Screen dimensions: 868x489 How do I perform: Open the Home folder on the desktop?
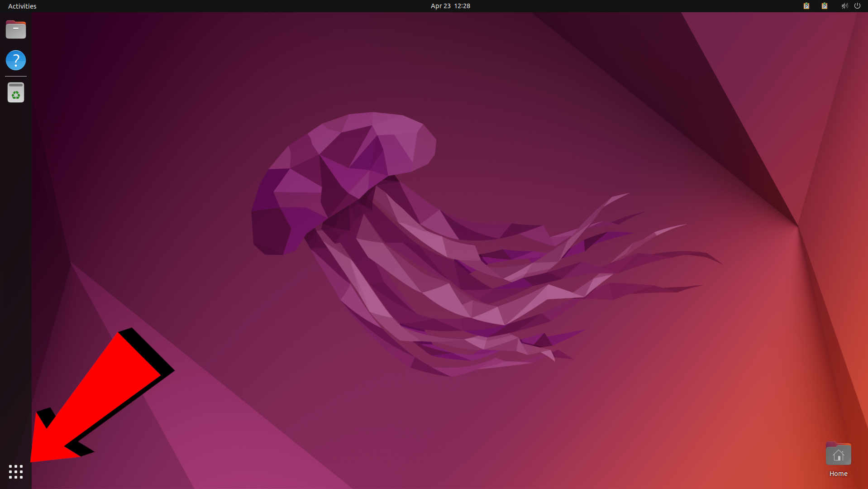[838, 454]
